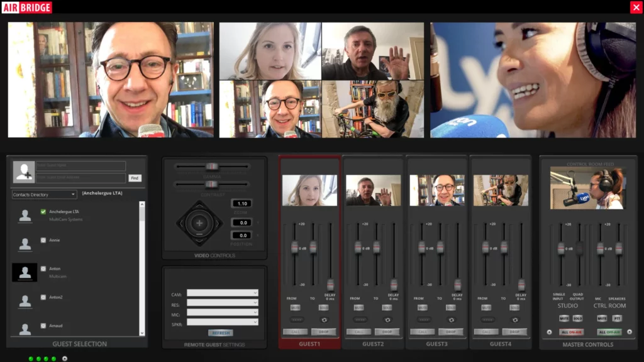Click the Guest3 refresh sync icon
The height and width of the screenshot is (362, 644).
point(451,320)
